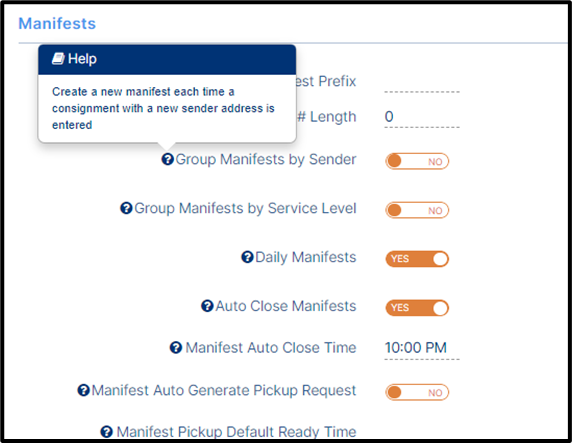Open help icon for Manifest Auto Close Time
572x443 pixels.
[175, 347]
